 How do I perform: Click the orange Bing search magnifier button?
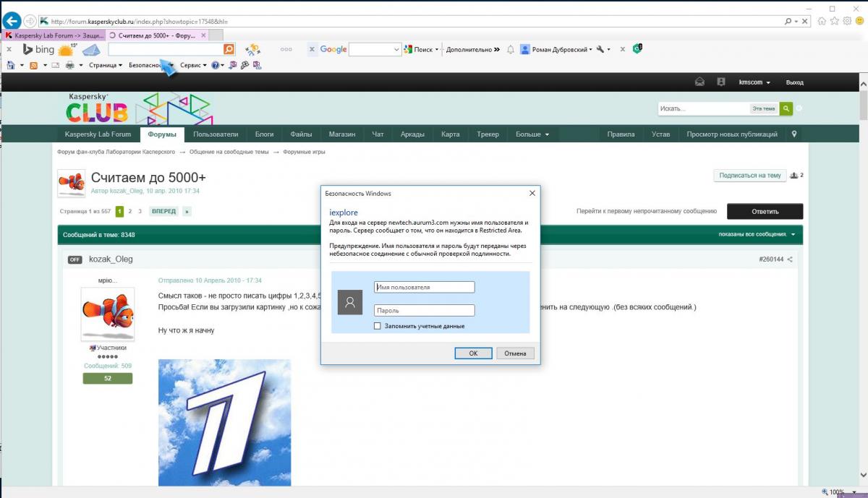coord(229,49)
